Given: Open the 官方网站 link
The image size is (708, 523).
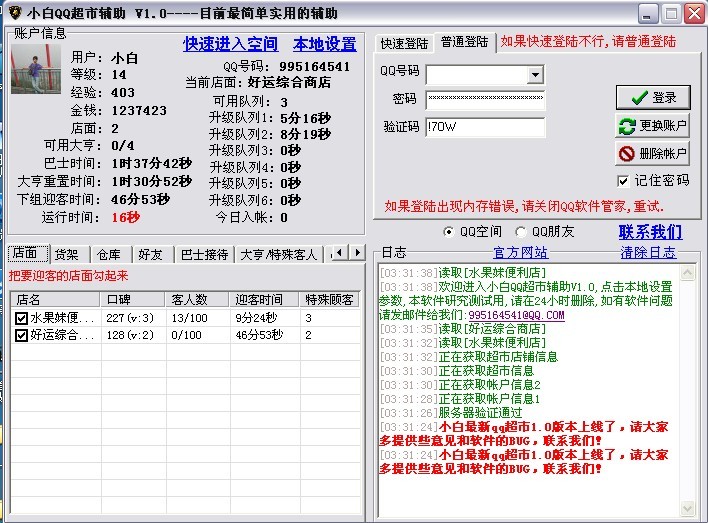Looking at the screenshot, I should pyautogui.click(x=521, y=252).
